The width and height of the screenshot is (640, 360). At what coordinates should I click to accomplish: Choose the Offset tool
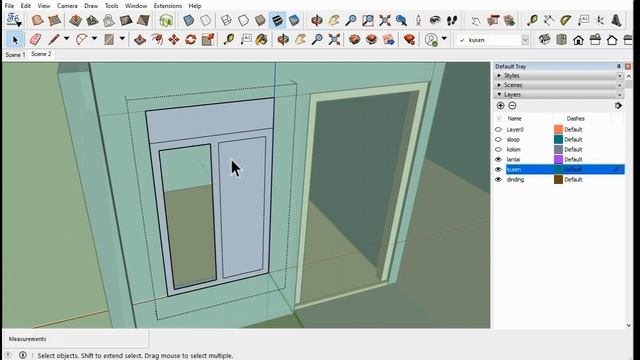[x=157, y=40]
